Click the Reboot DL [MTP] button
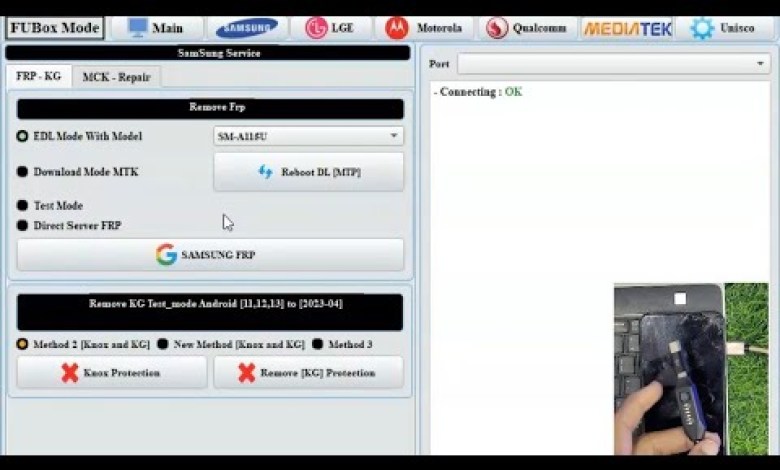 (308, 172)
